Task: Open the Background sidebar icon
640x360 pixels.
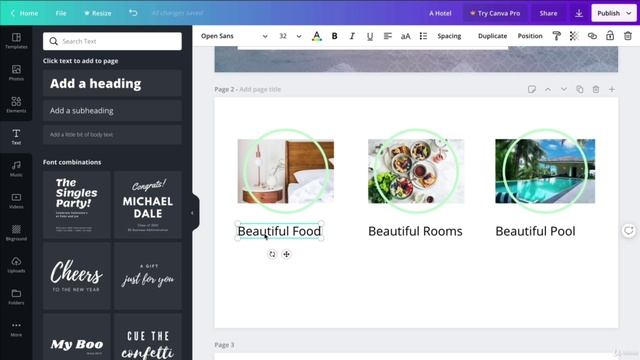Action: [16, 233]
